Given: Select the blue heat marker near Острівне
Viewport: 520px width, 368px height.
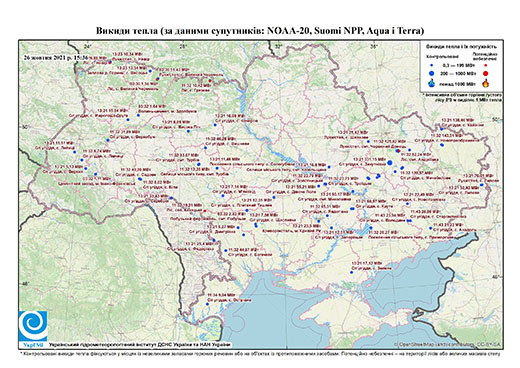Looking at the screenshot, I should pyautogui.click(x=207, y=304).
